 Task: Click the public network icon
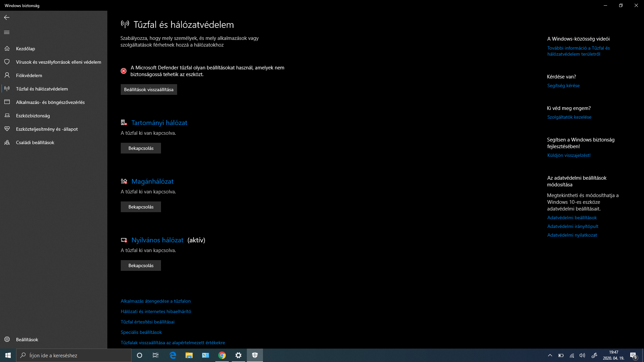click(x=124, y=240)
